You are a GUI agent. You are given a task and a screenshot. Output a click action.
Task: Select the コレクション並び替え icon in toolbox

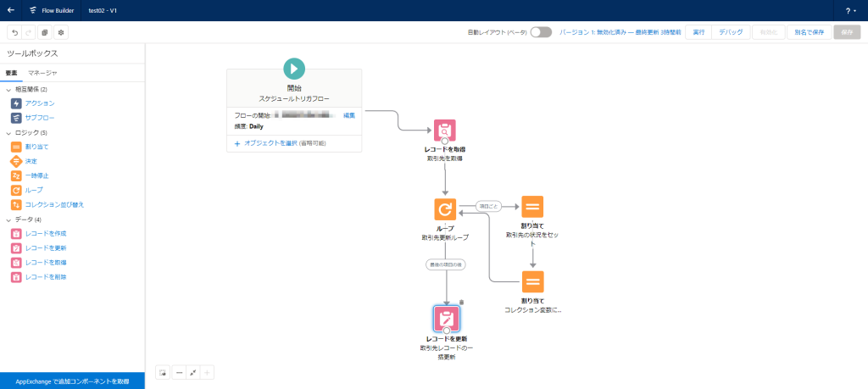(x=16, y=205)
